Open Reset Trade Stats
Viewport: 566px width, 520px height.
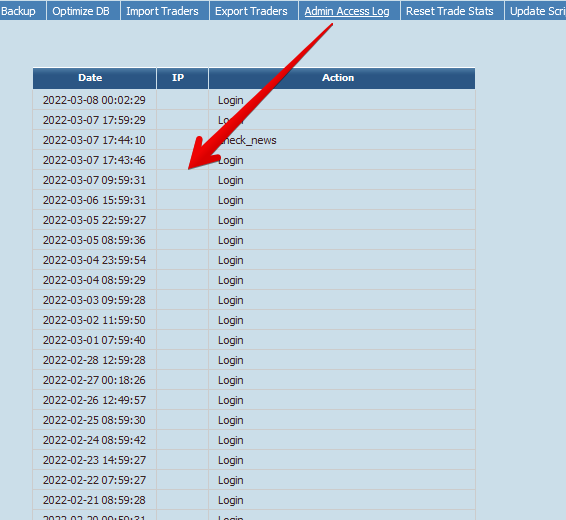point(450,11)
